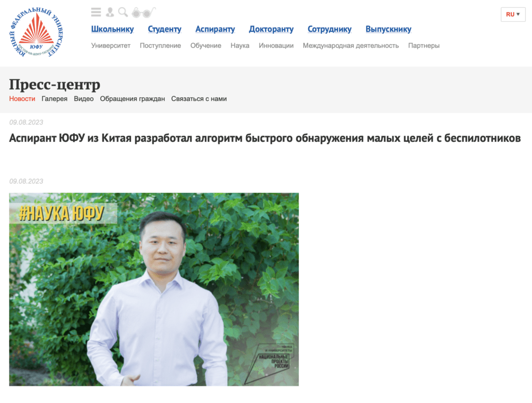Switch to the Видео tab

click(84, 99)
